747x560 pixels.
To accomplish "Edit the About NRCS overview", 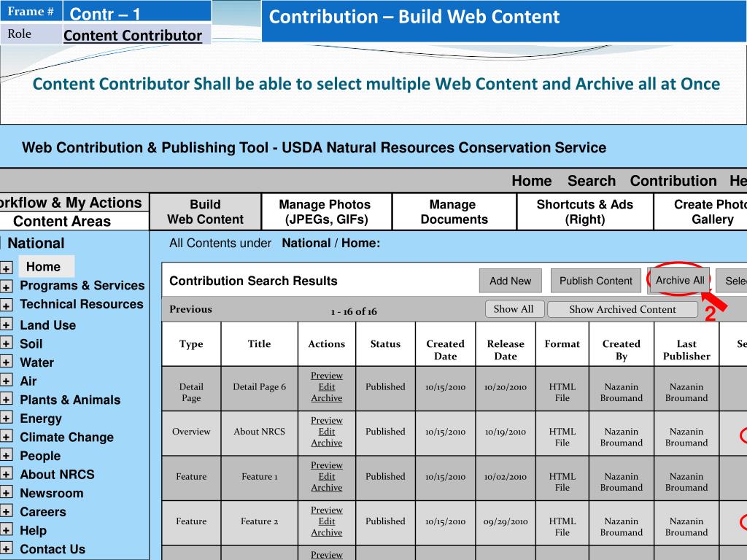I will [x=326, y=432].
